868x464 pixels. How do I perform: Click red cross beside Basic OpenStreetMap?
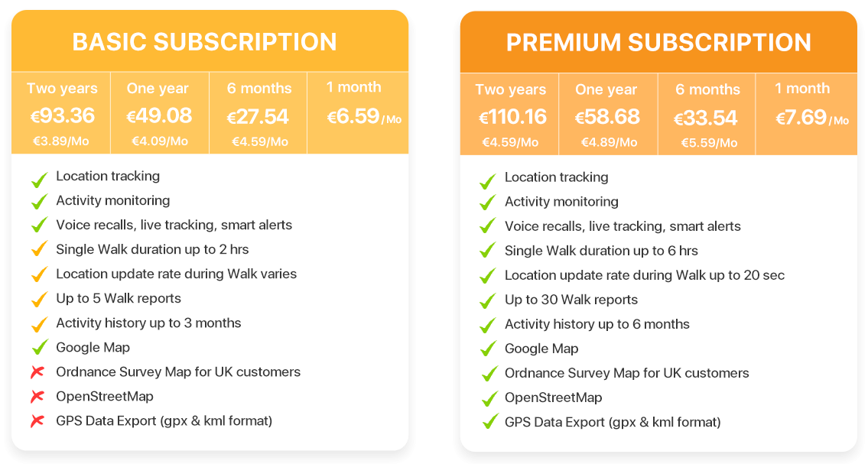click(x=37, y=397)
